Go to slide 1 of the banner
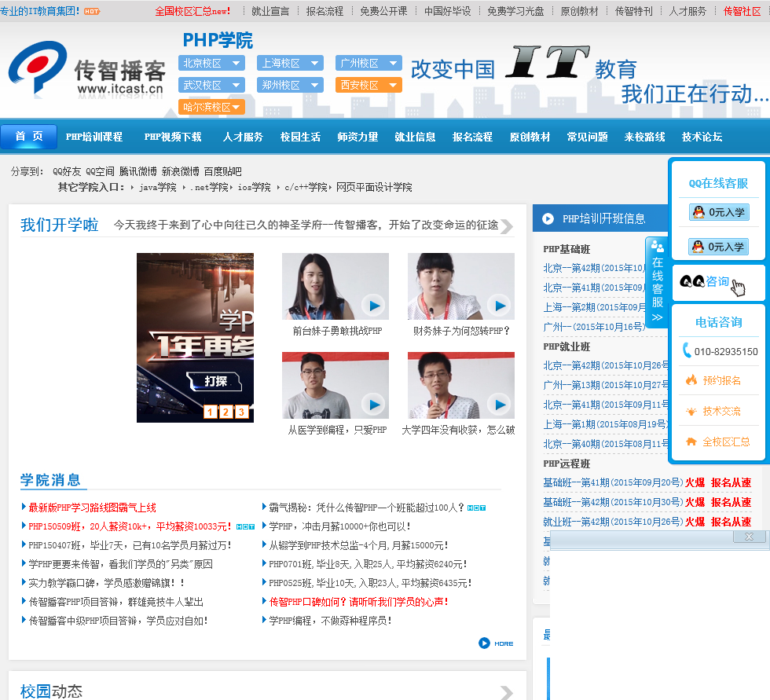Viewport: 770px width, 700px height. pos(211,412)
